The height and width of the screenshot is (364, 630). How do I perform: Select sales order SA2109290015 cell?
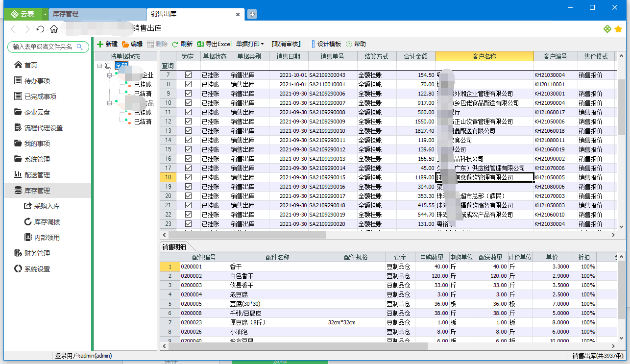[333, 177]
